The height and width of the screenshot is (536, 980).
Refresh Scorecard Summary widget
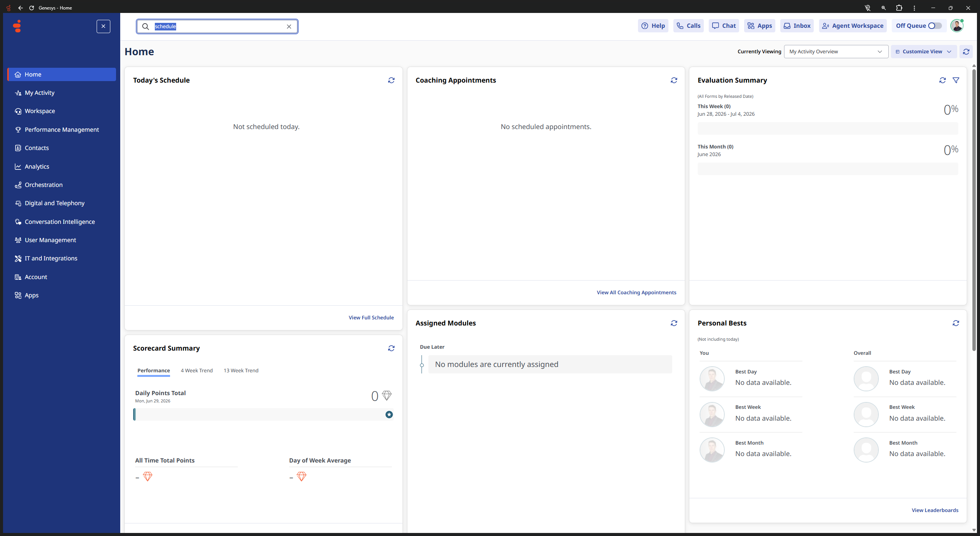point(391,348)
